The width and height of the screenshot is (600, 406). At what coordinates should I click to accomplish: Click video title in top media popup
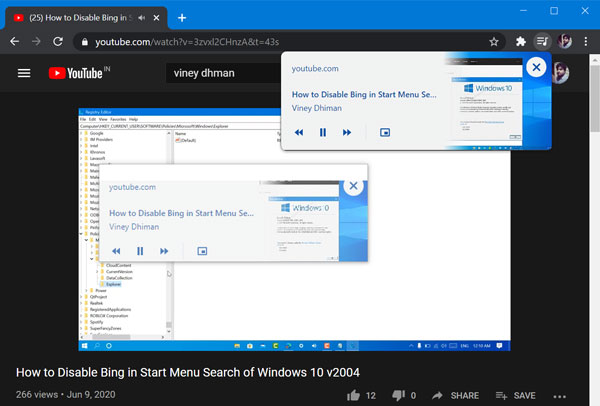(x=364, y=95)
